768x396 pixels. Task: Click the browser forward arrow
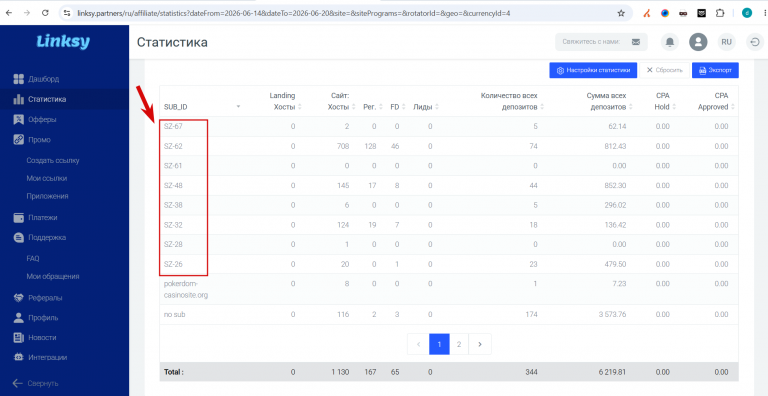pyautogui.click(x=26, y=13)
